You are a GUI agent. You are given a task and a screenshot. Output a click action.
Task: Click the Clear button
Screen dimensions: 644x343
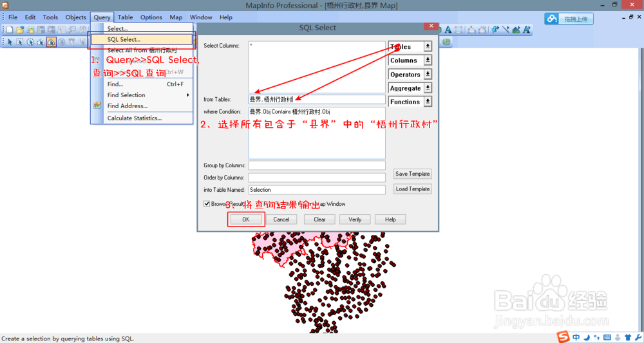click(x=319, y=219)
